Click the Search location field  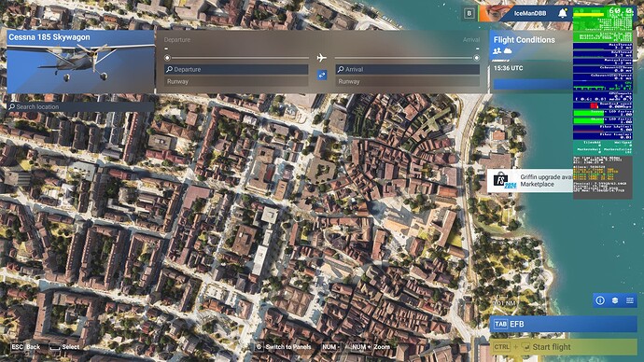[x=80, y=106]
